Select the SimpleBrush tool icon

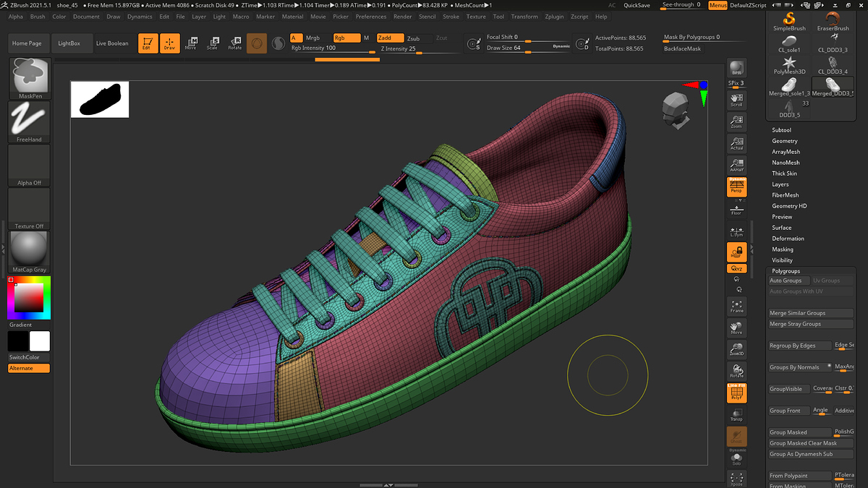pos(789,21)
